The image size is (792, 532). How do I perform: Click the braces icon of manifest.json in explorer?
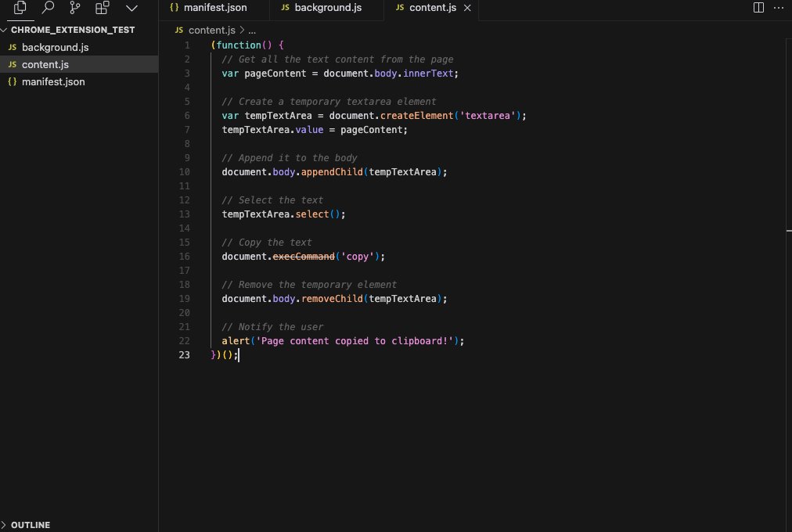13,82
